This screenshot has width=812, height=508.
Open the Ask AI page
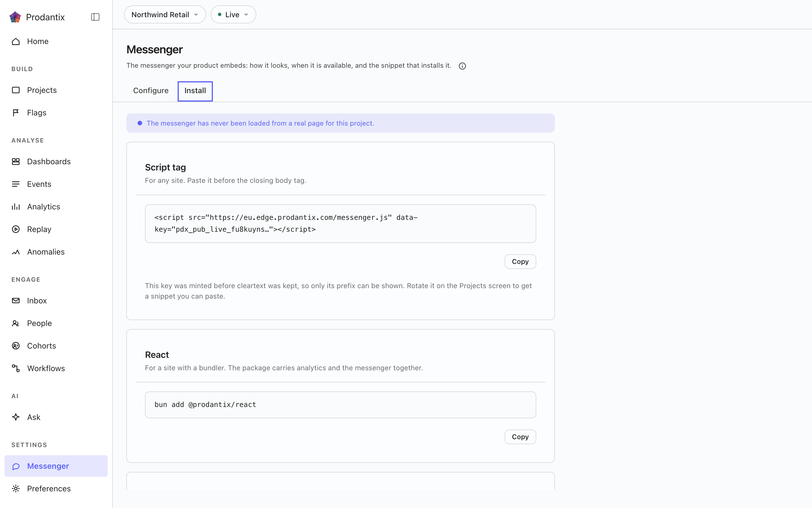tap(56, 417)
